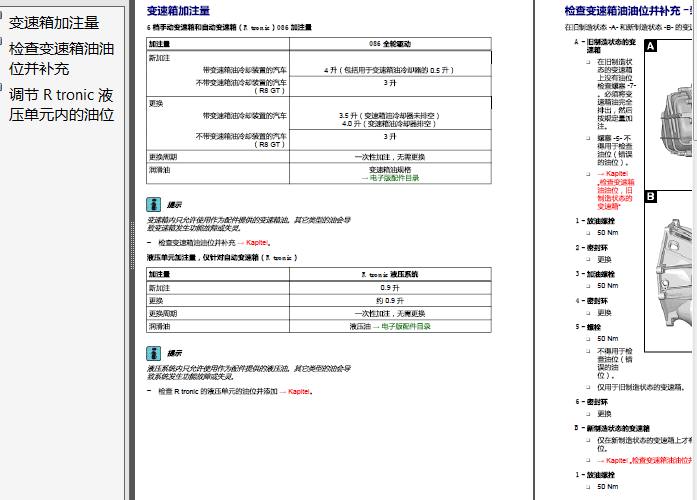The image size is (697, 500).
Task: Click the splitter handle between the bookmarks and the page
Action: [x=132, y=246]
